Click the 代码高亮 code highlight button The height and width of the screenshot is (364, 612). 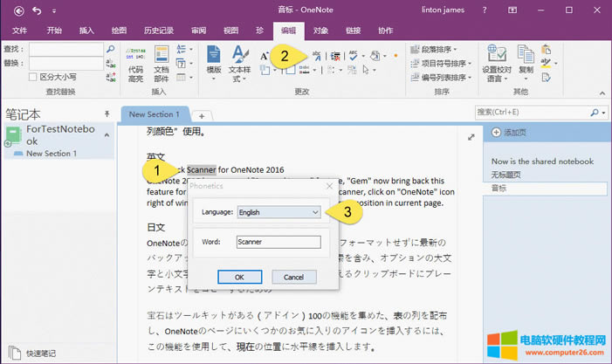[x=135, y=62]
